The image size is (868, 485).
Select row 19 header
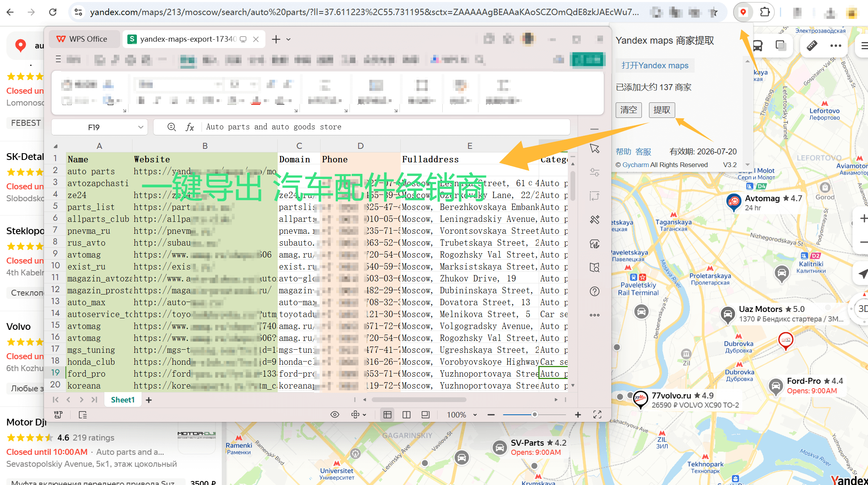(x=55, y=373)
